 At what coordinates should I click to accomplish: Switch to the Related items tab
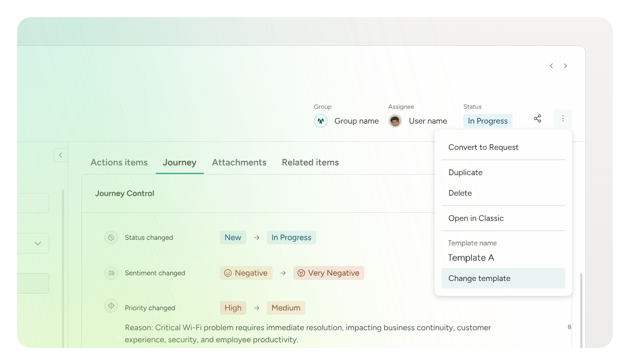click(x=310, y=163)
